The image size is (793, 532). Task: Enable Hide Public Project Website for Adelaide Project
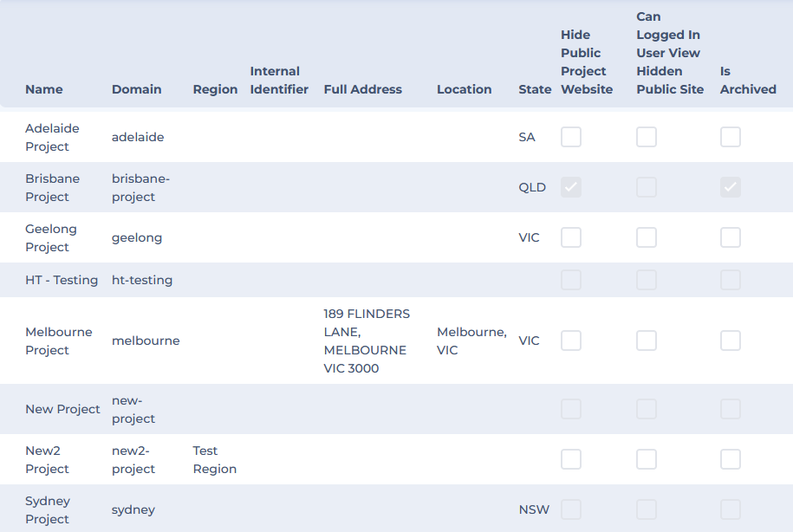(570, 137)
